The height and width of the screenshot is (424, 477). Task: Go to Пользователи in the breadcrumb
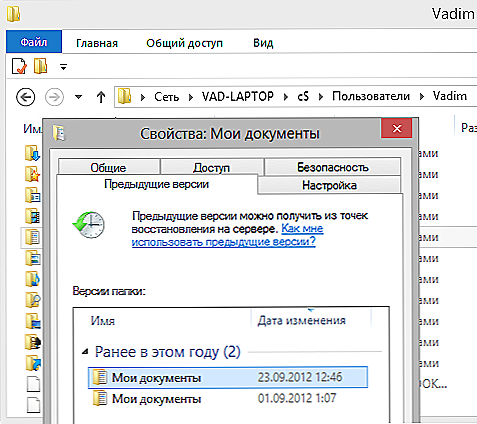click(371, 96)
